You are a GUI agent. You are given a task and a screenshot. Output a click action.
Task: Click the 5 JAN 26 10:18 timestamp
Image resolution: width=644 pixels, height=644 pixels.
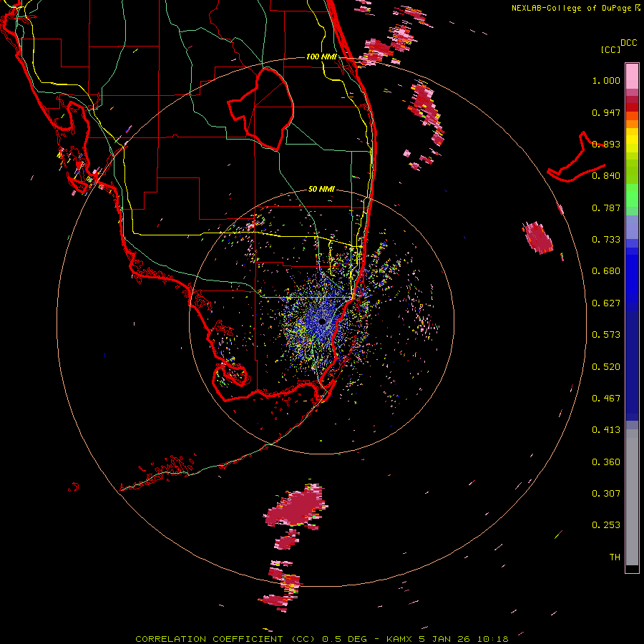tap(464, 639)
